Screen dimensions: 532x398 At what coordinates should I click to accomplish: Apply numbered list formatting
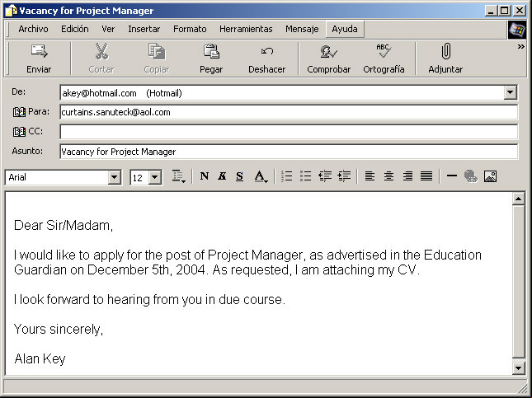coord(287,176)
